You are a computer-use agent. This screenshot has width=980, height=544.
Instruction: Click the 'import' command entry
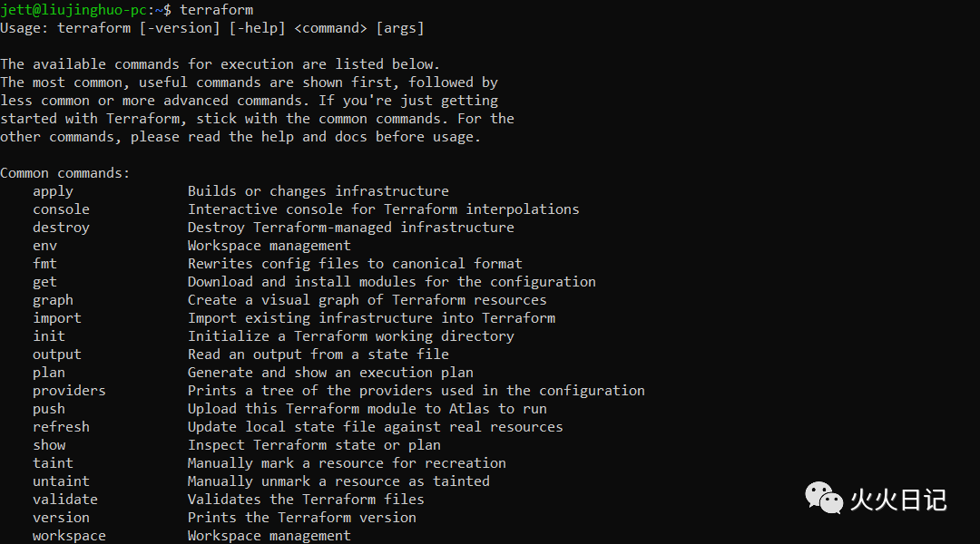[57, 318]
